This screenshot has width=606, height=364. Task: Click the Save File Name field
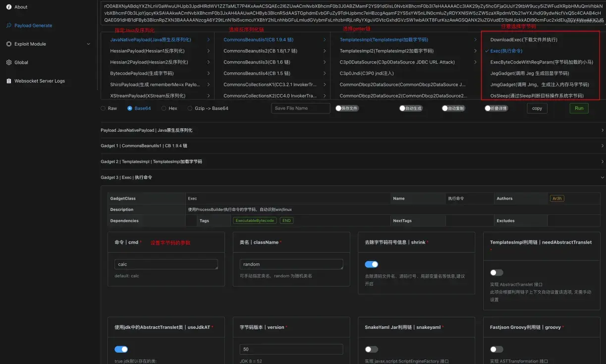[300, 108]
